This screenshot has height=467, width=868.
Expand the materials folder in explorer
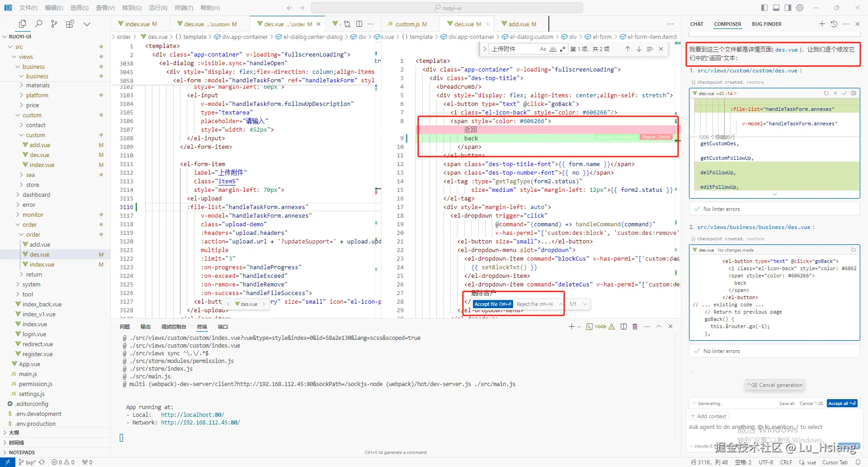point(38,86)
